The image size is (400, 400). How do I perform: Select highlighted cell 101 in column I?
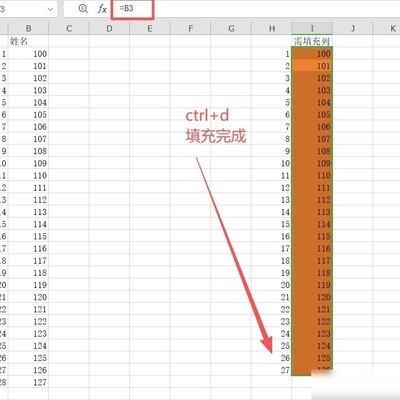tap(312, 66)
